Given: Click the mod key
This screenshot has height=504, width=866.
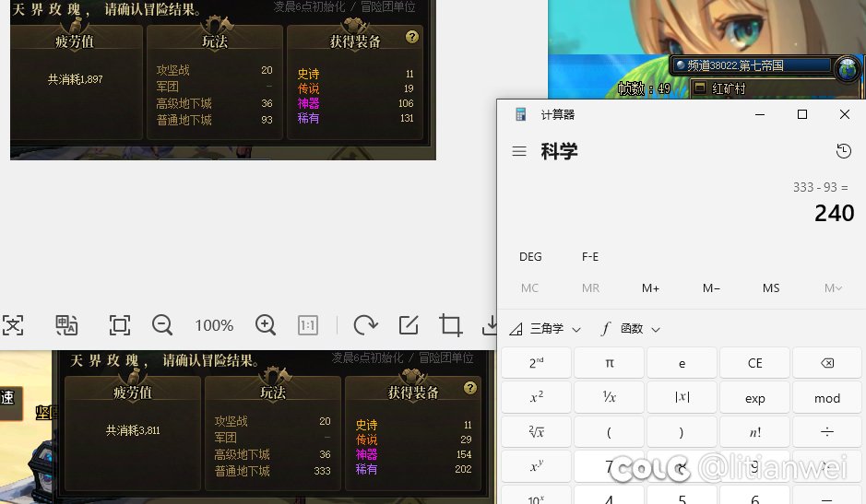Looking at the screenshot, I should coord(826,397).
